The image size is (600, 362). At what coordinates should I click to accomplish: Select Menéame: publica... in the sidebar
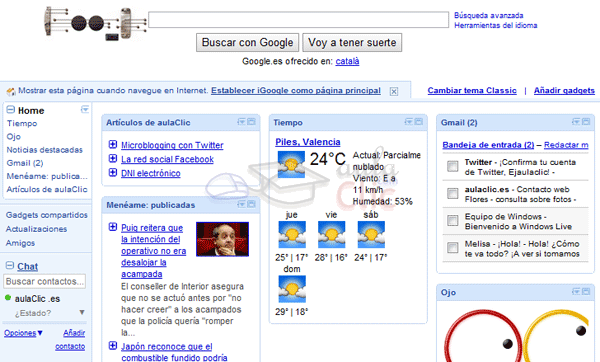coord(47,176)
